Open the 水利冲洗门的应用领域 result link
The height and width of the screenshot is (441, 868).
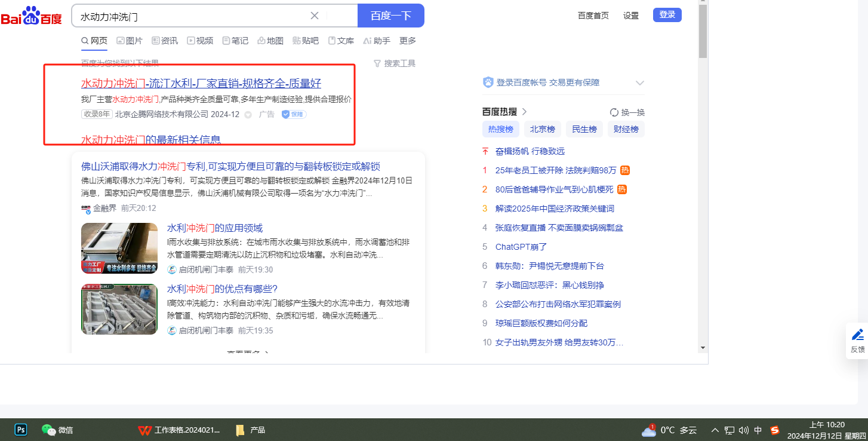214,228
